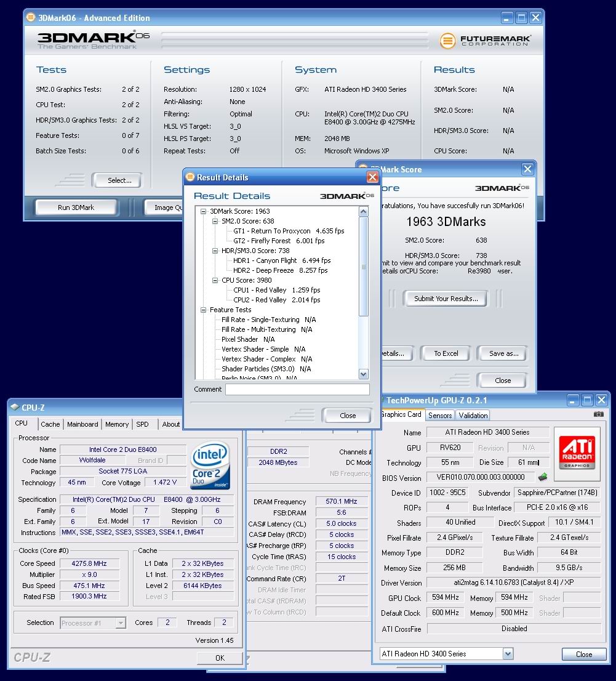This screenshot has width=616, height=681.
Task: Click the Core Speed value 4275.8 MHz
Action: (89, 563)
